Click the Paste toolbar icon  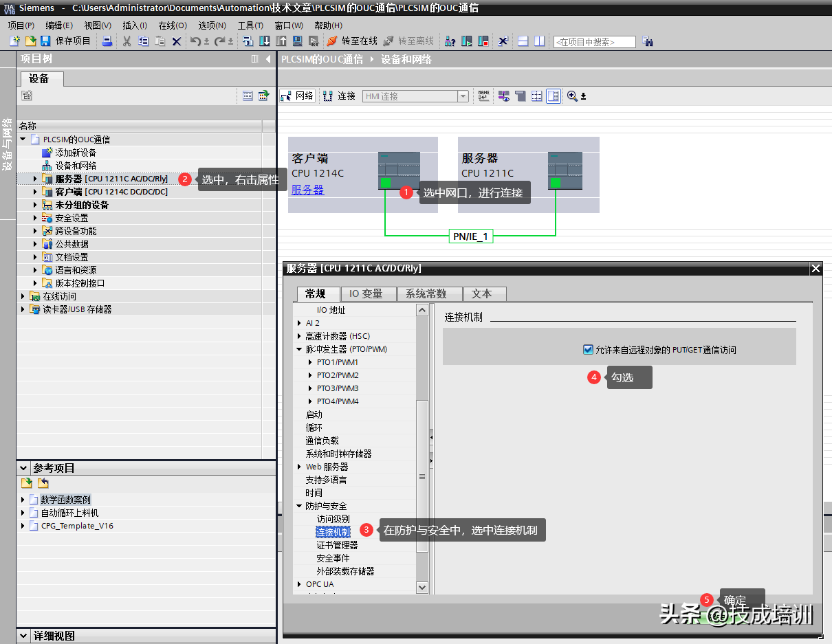[160, 41]
